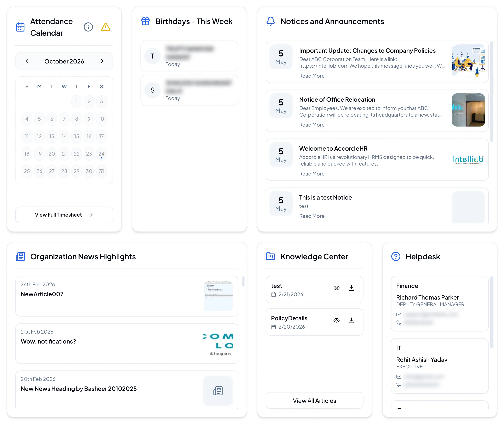Open View All Articles
Screen dimensions: 504x424
(x=314, y=401)
